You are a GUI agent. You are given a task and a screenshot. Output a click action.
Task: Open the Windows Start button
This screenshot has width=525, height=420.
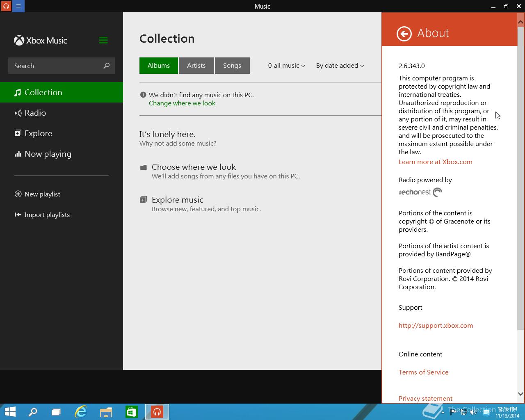point(10,412)
